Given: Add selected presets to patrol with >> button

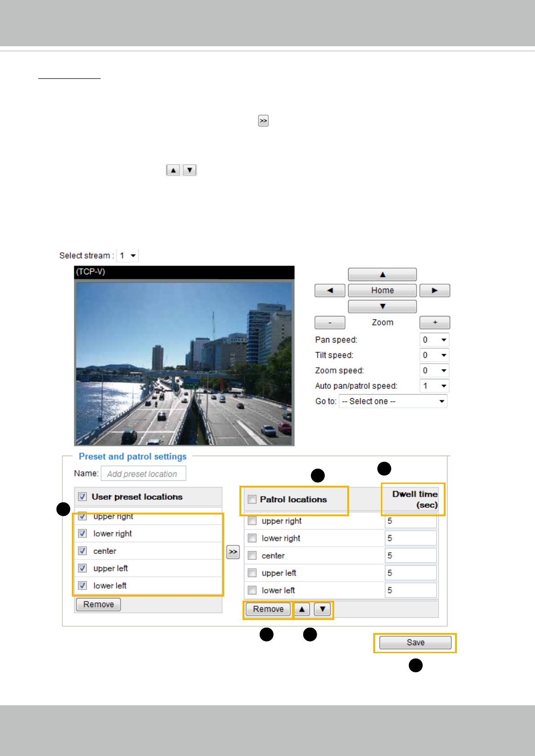Looking at the screenshot, I should [233, 552].
